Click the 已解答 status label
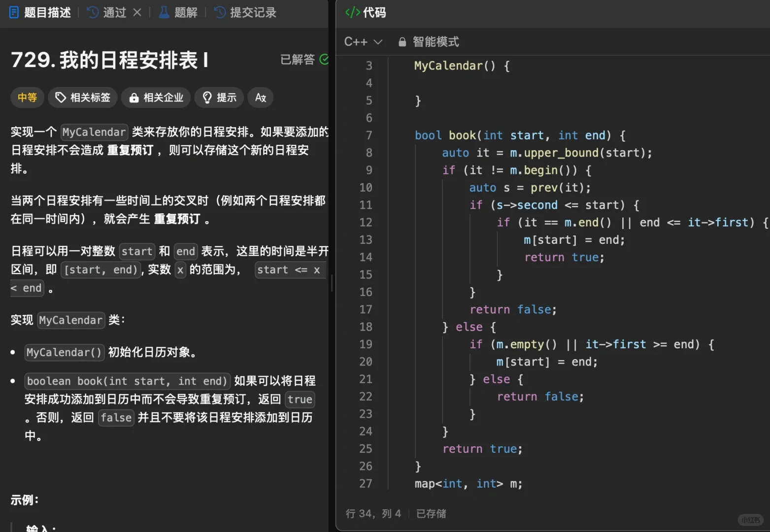 [298, 60]
